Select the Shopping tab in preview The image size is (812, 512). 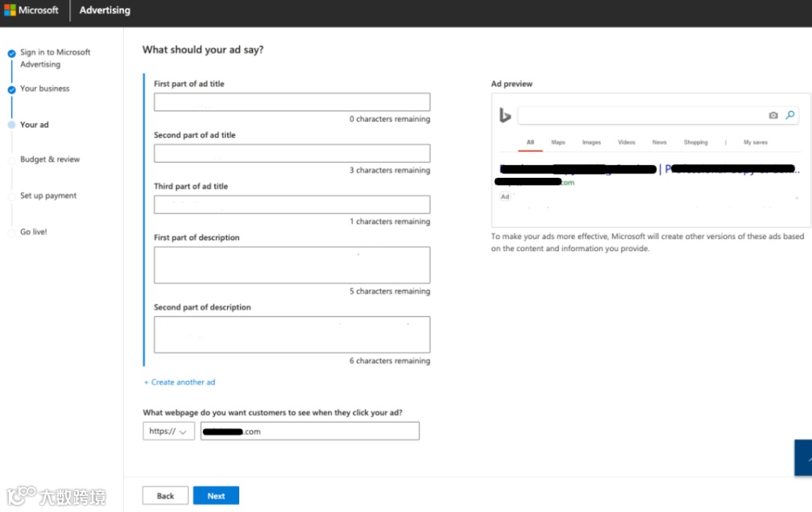[x=695, y=142]
